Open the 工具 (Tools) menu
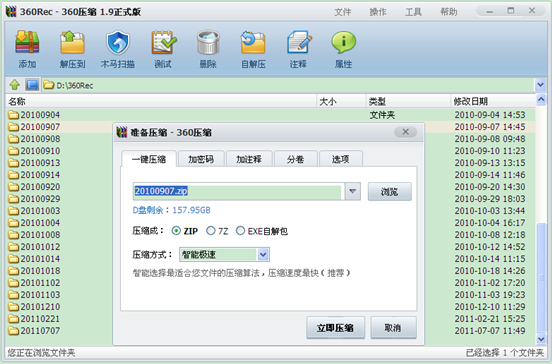Viewport: 552px width, 364px height. coord(413,12)
